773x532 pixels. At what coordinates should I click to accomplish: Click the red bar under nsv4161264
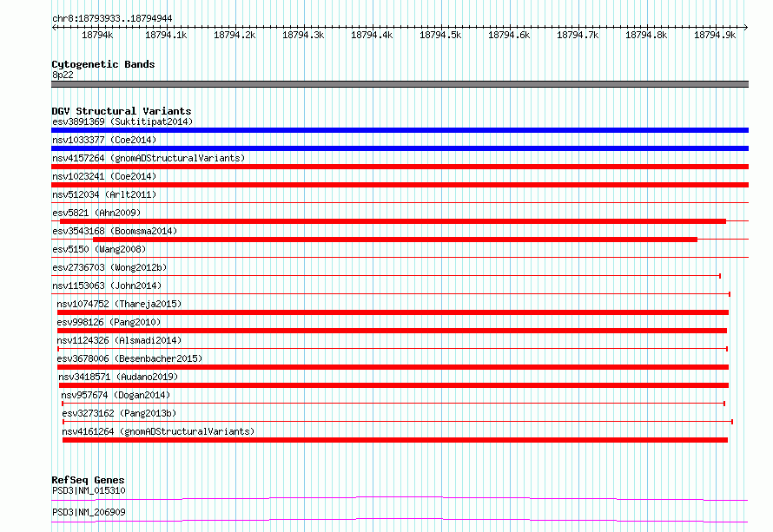point(395,440)
